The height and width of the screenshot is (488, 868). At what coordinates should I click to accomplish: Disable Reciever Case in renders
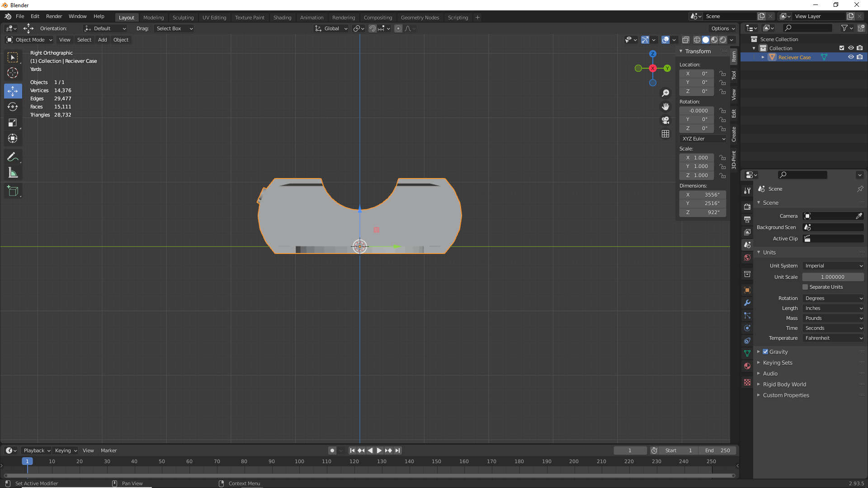click(860, 57)
